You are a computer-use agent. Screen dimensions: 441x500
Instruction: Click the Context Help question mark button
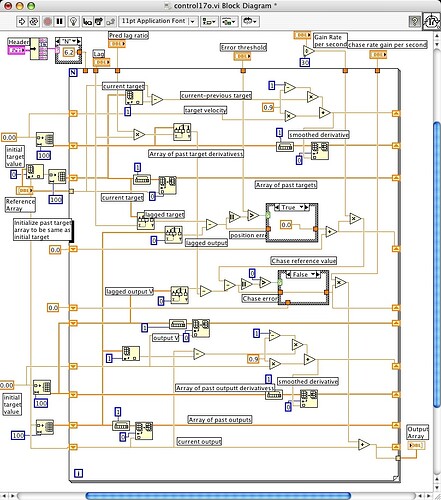click(414, 22)
